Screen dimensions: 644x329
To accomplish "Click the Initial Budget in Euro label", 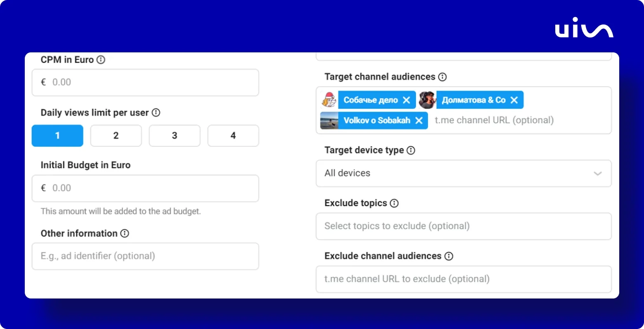I will 85,165.
